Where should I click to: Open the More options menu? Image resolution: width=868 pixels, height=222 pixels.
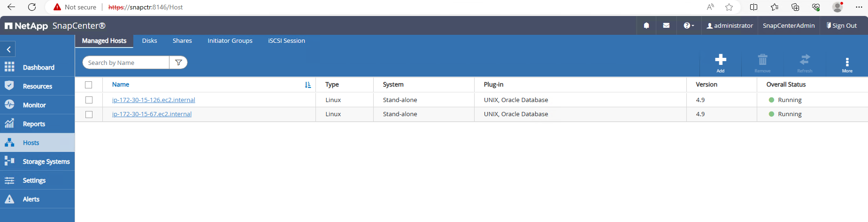tap(847, 63)
